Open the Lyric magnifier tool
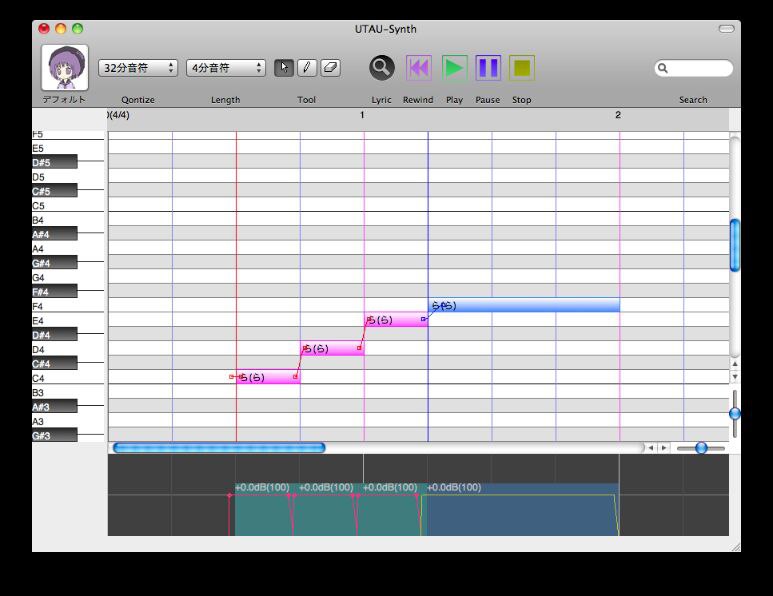 382,68
